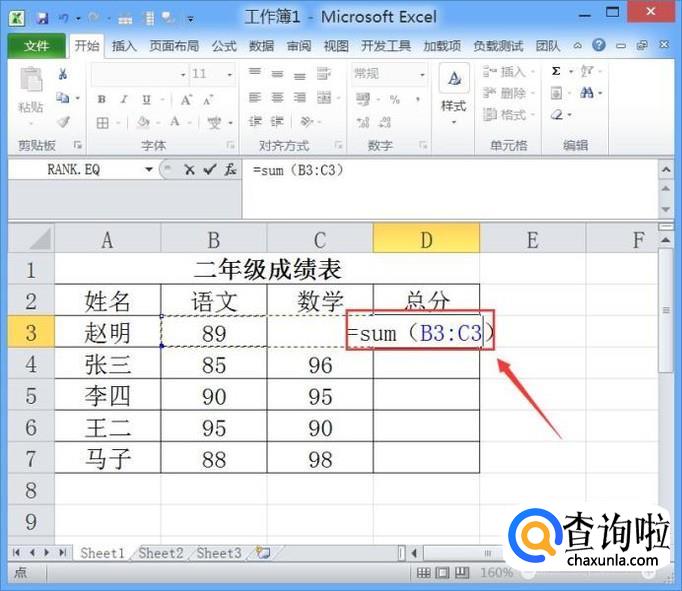Click the Enter checkmark in formula bar

(x=210, y=170)
